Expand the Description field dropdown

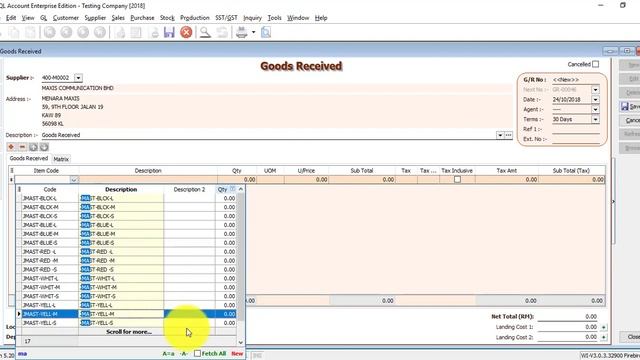coord(500,135)
